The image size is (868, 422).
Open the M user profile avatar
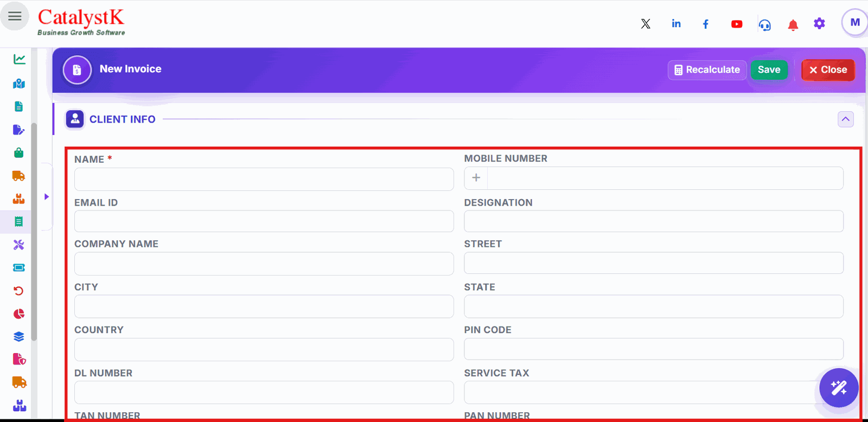(x=855, y=23)
